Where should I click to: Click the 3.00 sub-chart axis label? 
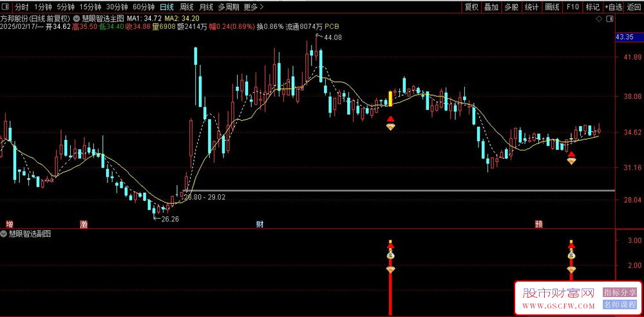pos(634,240)
